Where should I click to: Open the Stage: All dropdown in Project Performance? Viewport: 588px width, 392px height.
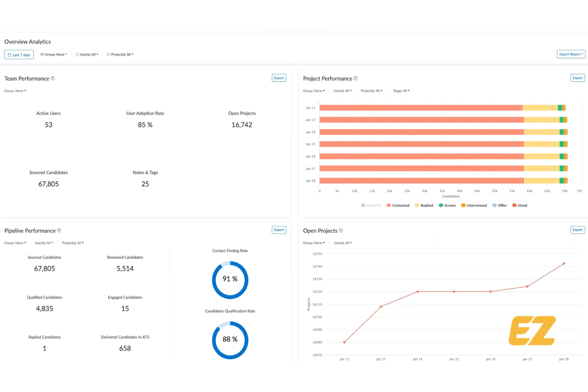[x=401, y=91]
